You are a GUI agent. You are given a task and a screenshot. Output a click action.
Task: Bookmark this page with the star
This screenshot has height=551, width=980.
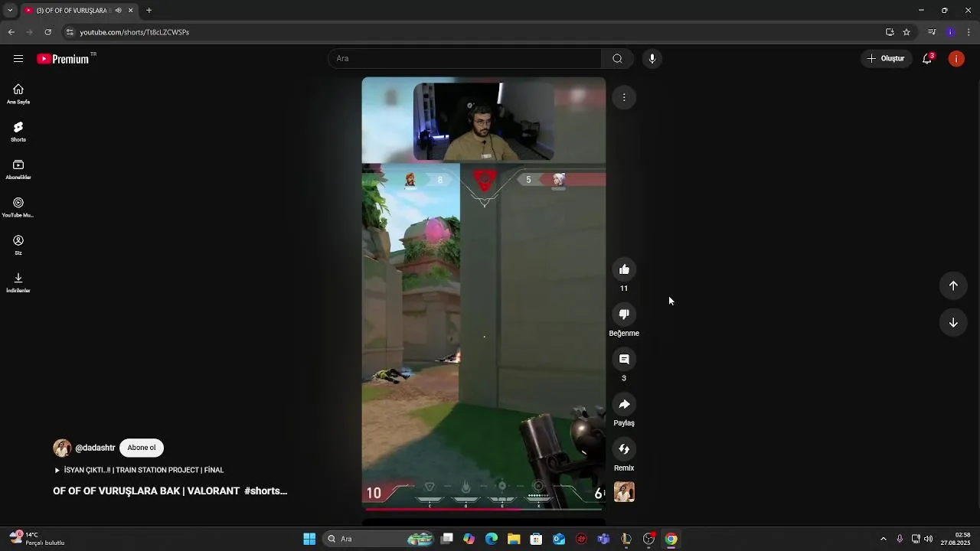(x=906, y=32)
